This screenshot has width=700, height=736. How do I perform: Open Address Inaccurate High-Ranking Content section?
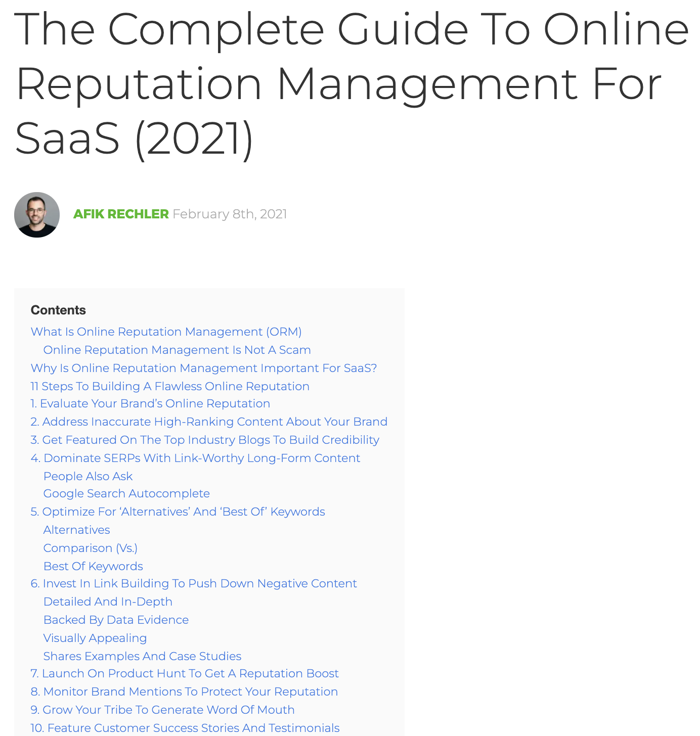pos(209,422)
